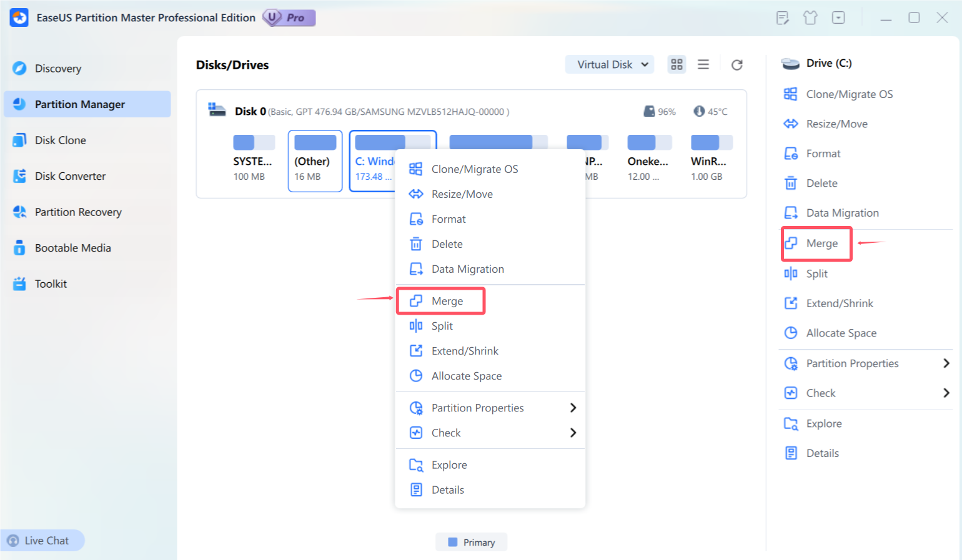
Task: Expand Partition Properties submenu in context menu
Action: 490,408
